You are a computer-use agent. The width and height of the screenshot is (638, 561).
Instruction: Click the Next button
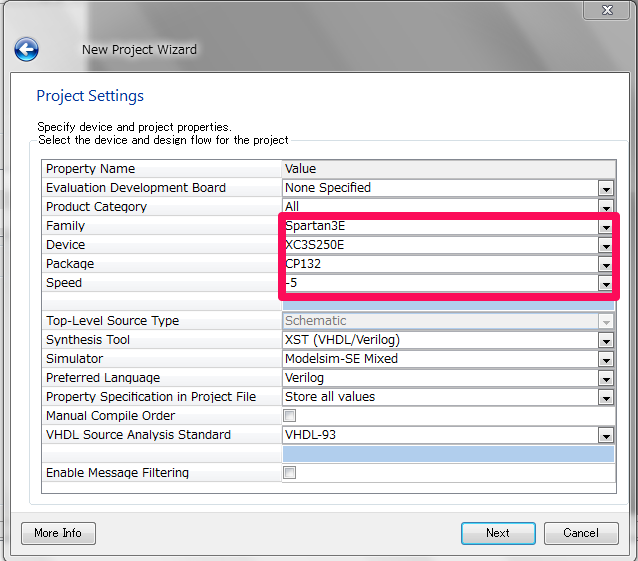[x=498, y=533]
